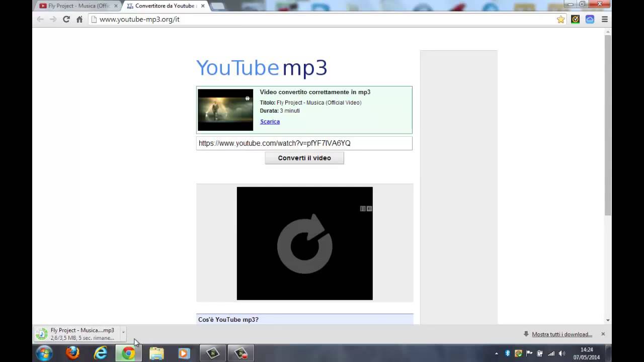Screen dimensions: 644x362
Task: Click the address bar with youtube-mp3.org/it
Action: coord(322,19)
